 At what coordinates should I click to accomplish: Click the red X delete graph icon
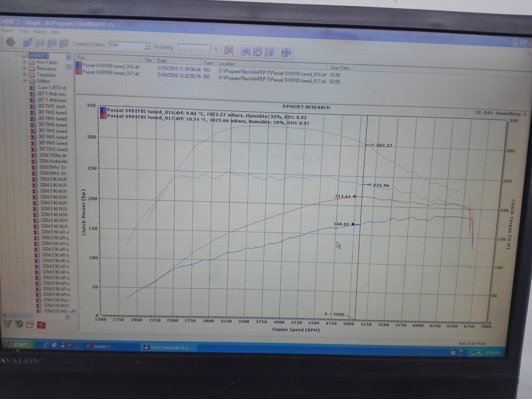pos(229,50)
